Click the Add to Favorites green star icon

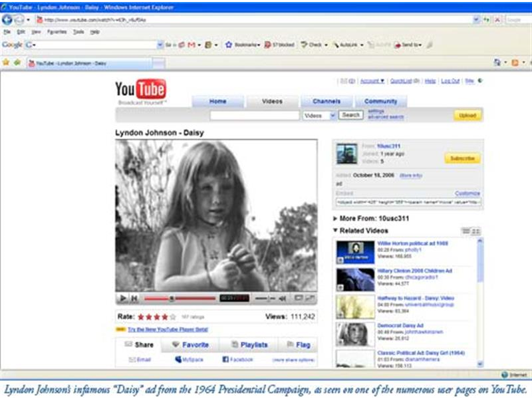tap(17, 63)
